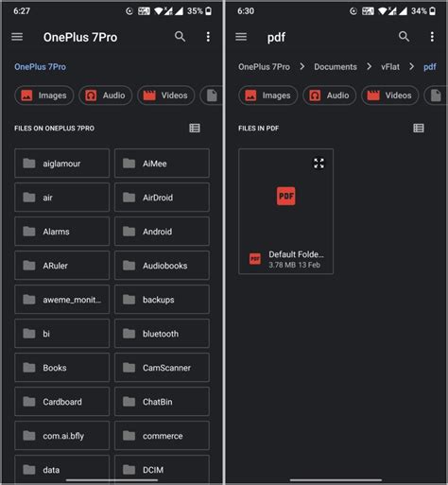This screenshot has width=448, height=485.
Task: Open bluetooth folder
Action: tap(162, 334)
